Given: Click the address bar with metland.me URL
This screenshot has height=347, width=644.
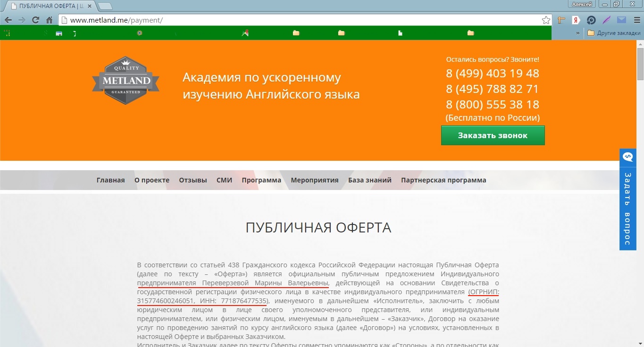Looking at the screenshot, I should click(x=302, y=20).
